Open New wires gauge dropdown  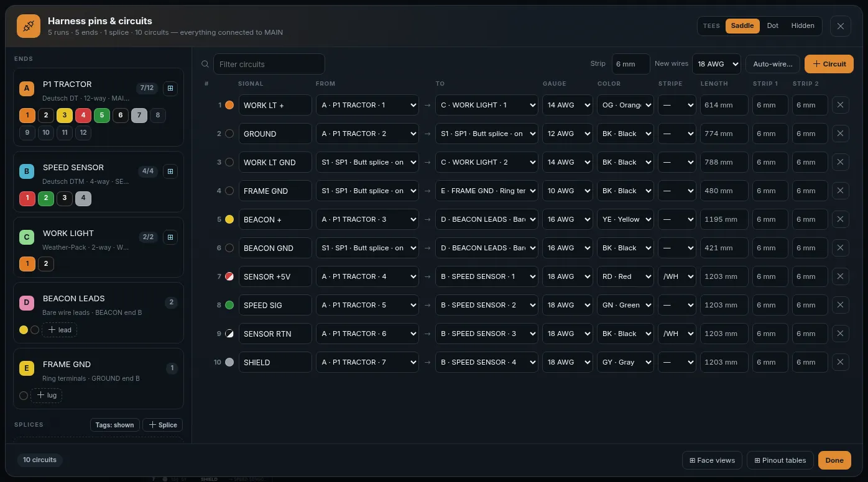click(x=716, y=64)
